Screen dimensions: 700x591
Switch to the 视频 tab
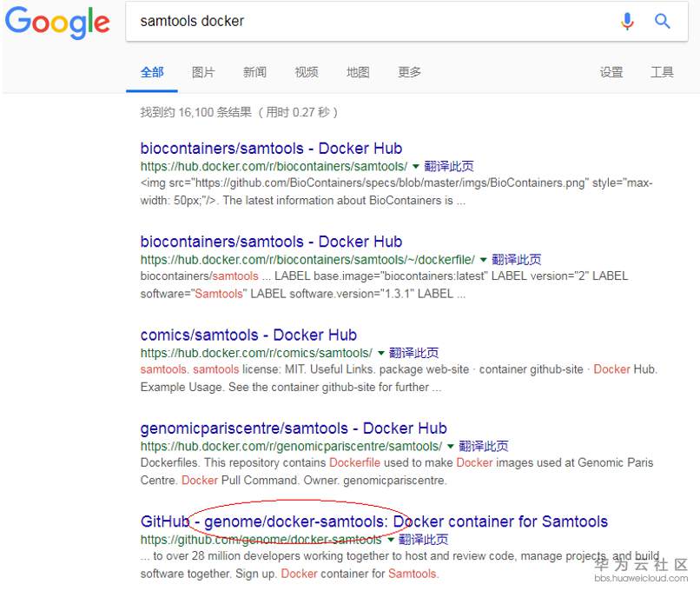pos(307,72)
